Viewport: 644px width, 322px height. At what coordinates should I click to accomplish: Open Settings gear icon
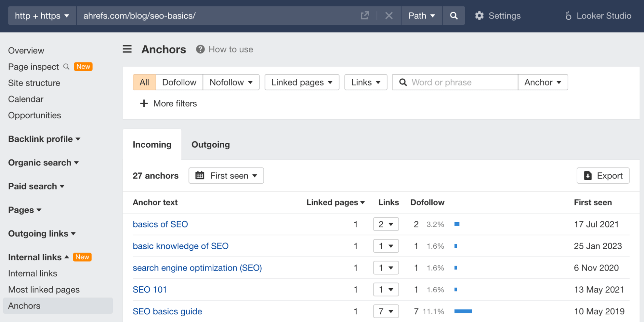click(479, 16)
